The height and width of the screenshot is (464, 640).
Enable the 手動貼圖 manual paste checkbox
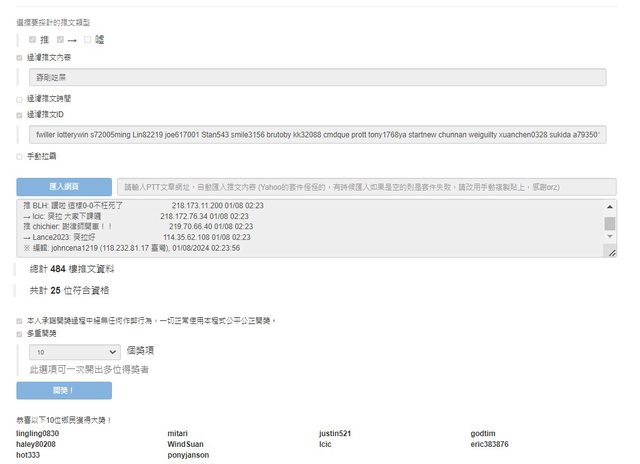[x=20, y=156]
